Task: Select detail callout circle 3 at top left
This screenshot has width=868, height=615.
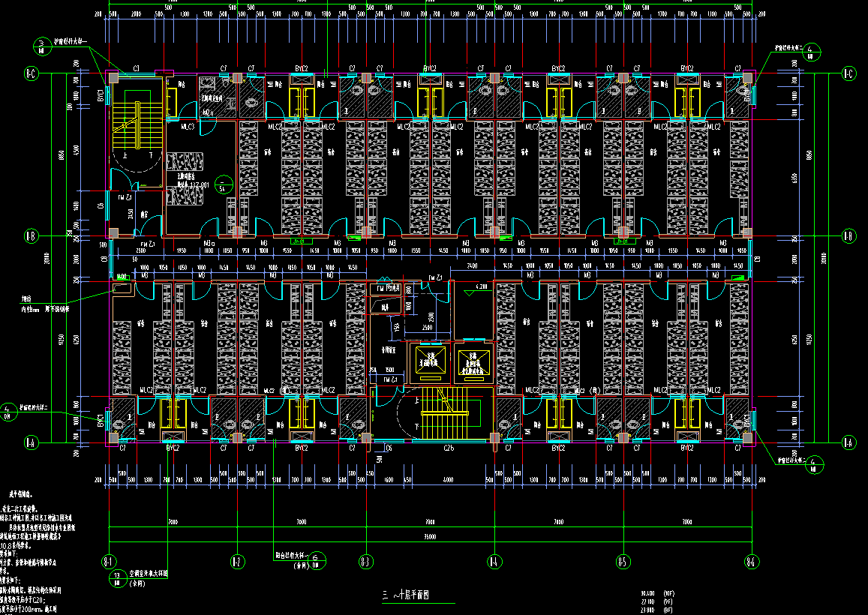Action: point(41,45)
